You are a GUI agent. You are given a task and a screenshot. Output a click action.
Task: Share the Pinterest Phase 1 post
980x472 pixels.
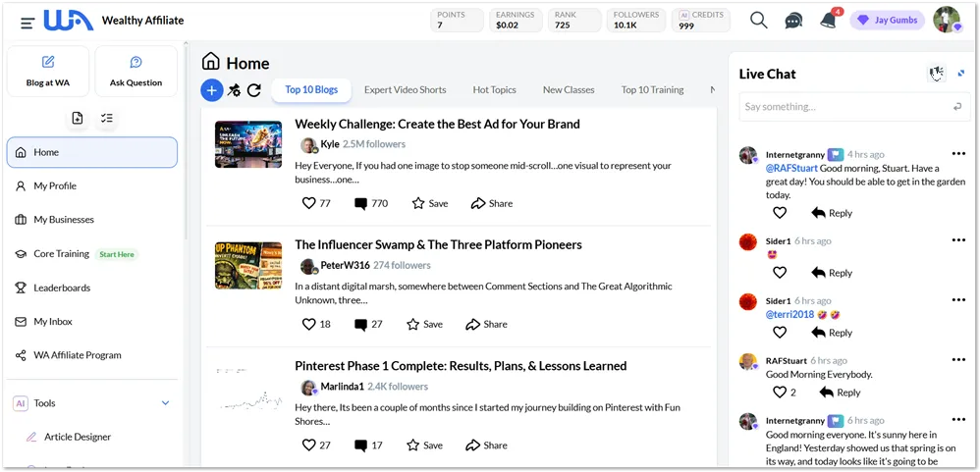pos(486,446)
